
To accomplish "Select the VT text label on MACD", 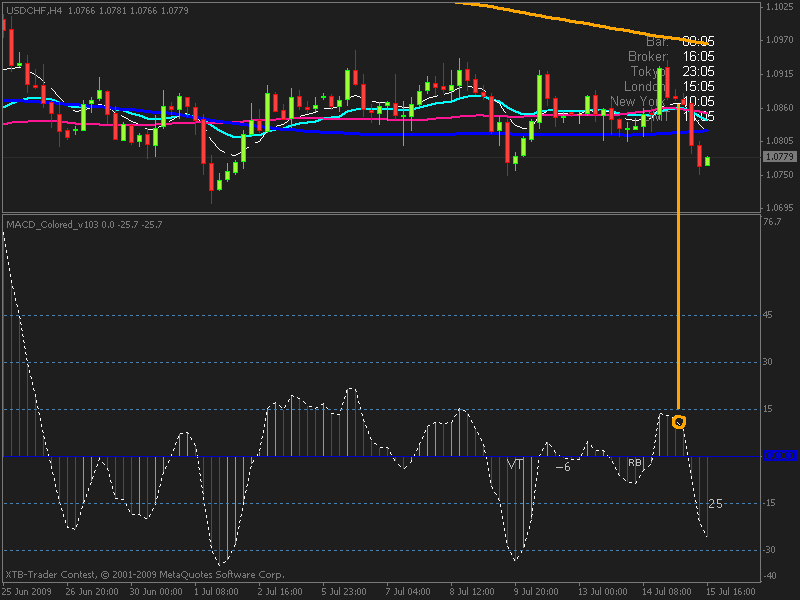I will pyautogui.click(x=515, y=465).
